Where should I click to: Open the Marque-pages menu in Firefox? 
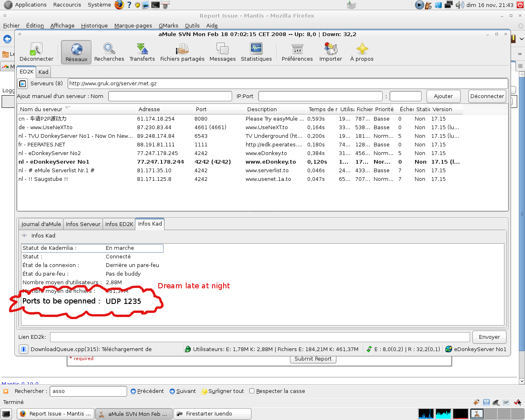(133, 25)
